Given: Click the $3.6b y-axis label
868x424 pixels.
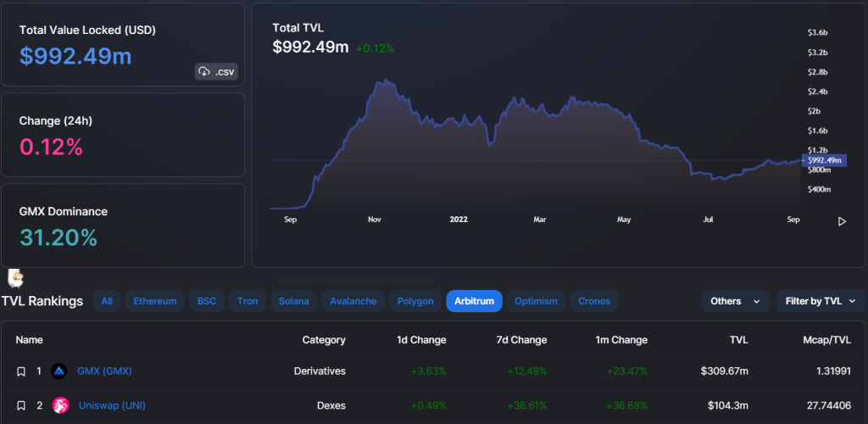Looking at the screenshot, I should (818, 32).
